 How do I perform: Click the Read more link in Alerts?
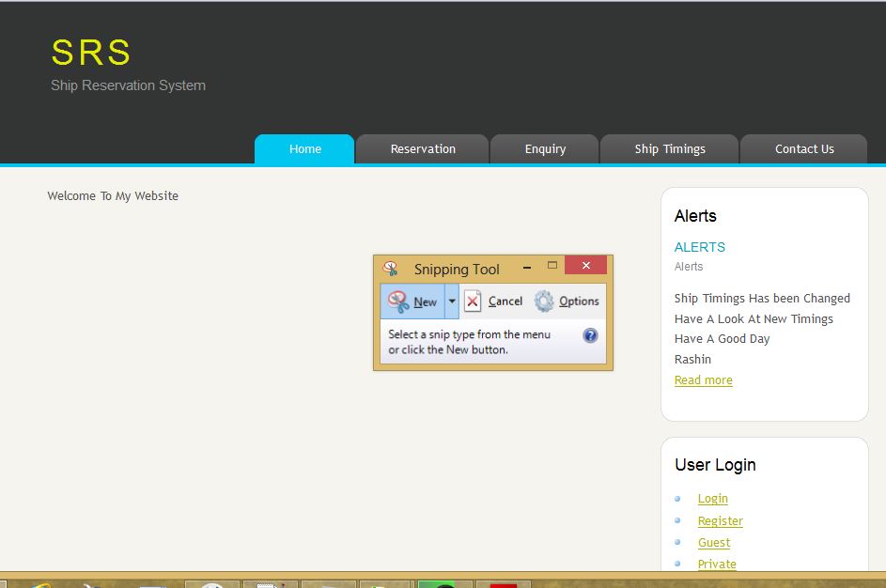pyautogui.click(x=703, y=380)
